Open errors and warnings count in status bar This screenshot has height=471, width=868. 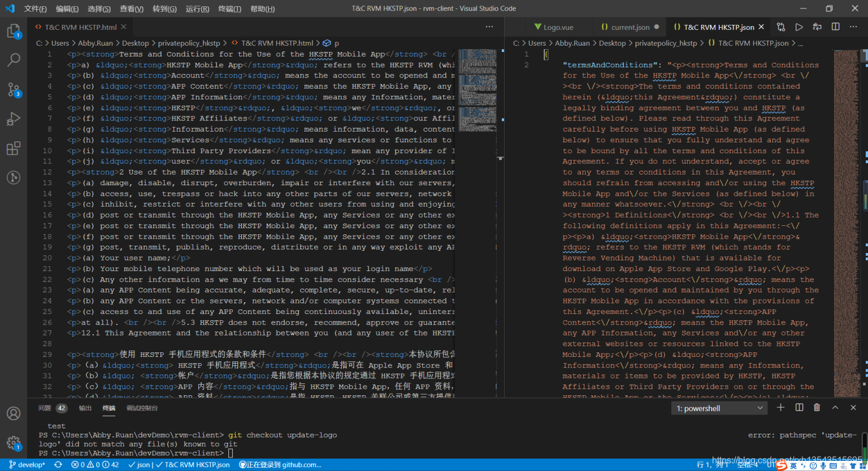95,465
